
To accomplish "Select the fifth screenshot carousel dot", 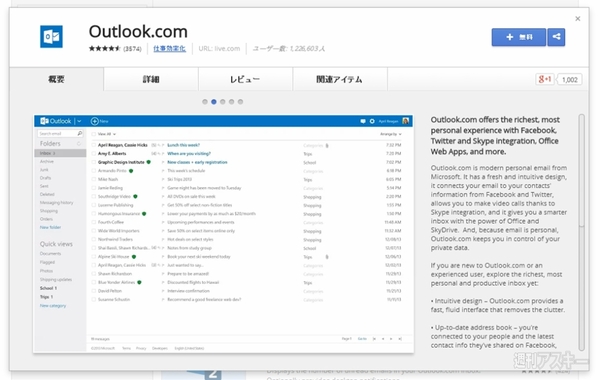I will pos(240,102).
